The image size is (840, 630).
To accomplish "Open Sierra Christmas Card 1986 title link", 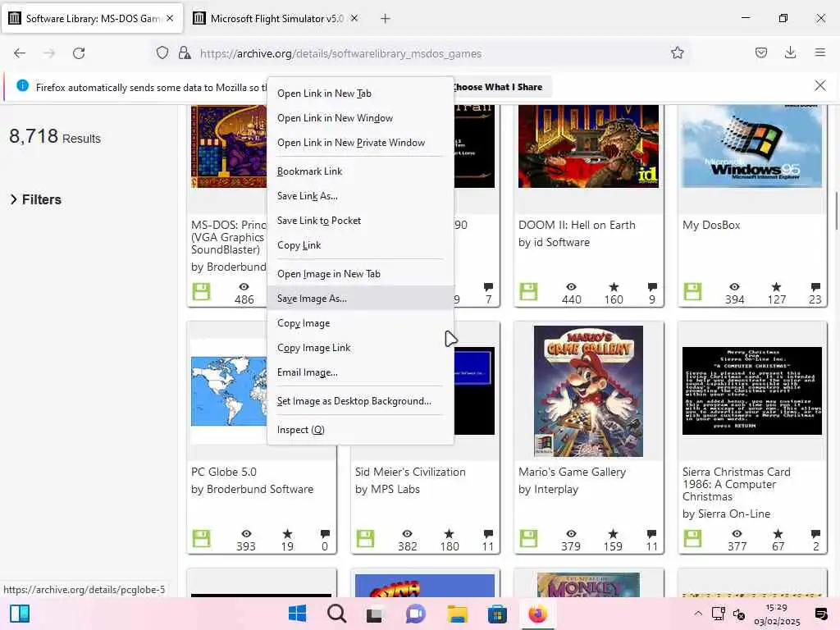I will (736, 484).
